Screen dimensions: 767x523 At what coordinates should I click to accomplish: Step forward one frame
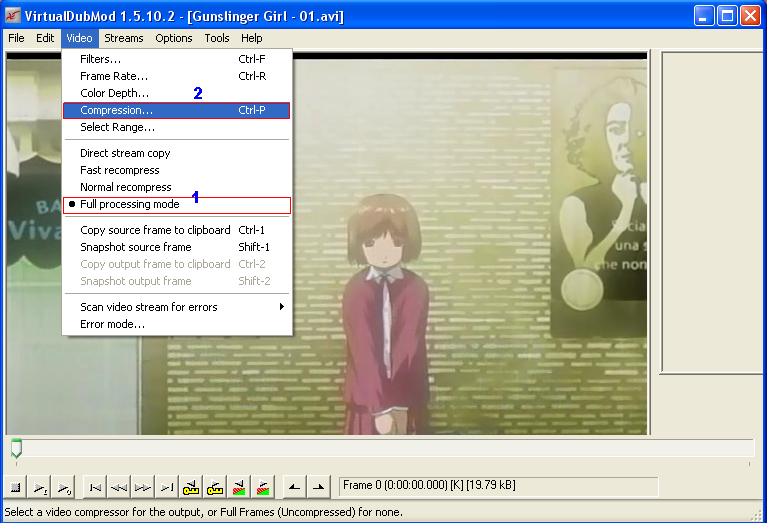tap(143, 487)
